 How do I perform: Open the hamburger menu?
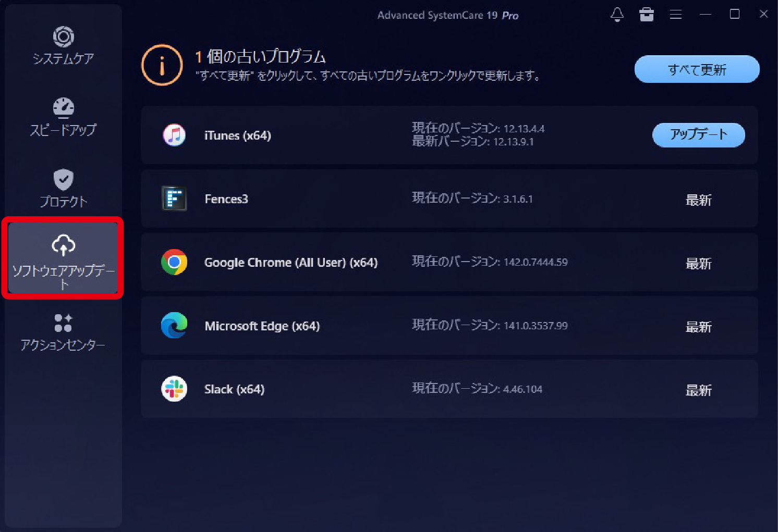[x=675, y=15]
